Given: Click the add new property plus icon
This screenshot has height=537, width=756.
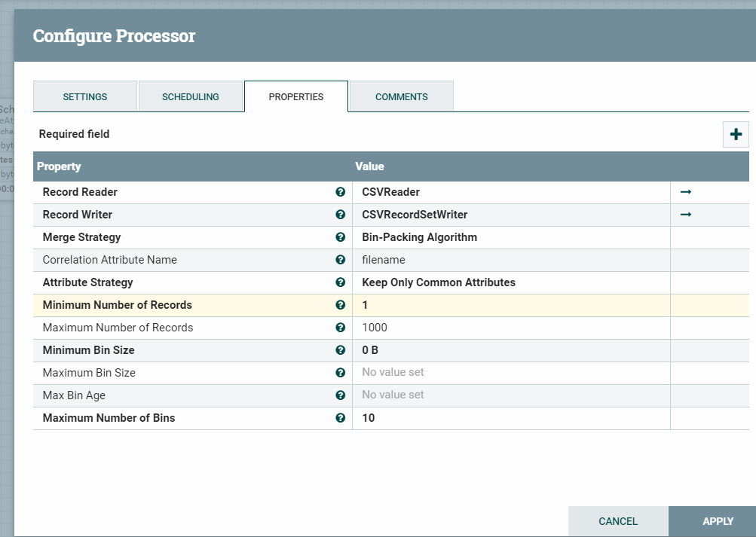Looking at the screenshot, I should click(x=736, y=134).
